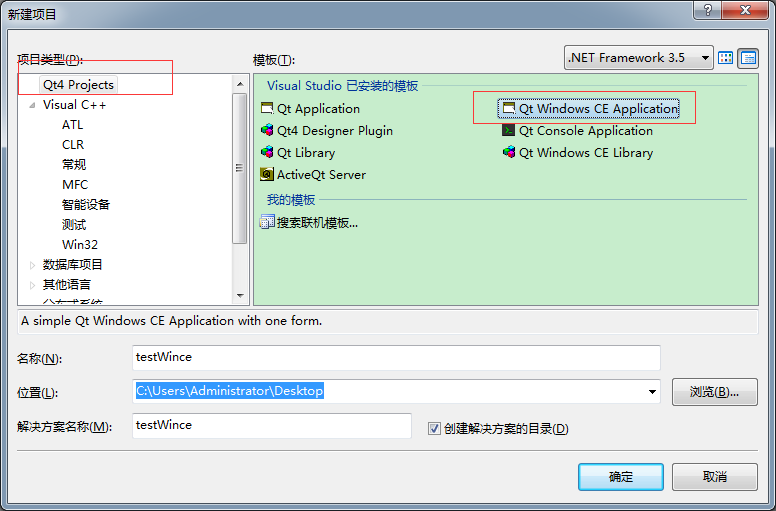Click the project types scrollbar thumb
Screen dimensions: 776x511
coord(240,168)
